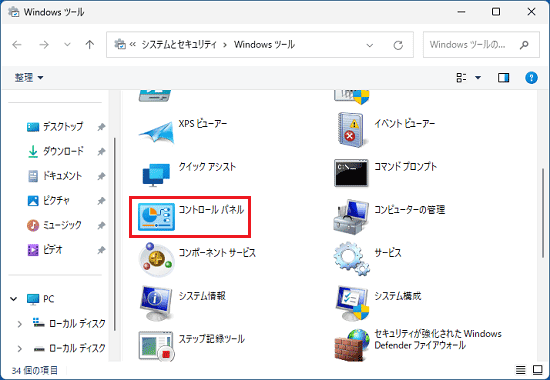Select the second ローカル ディスク drive
Screen dimensions: 550x380
(69, 348)
